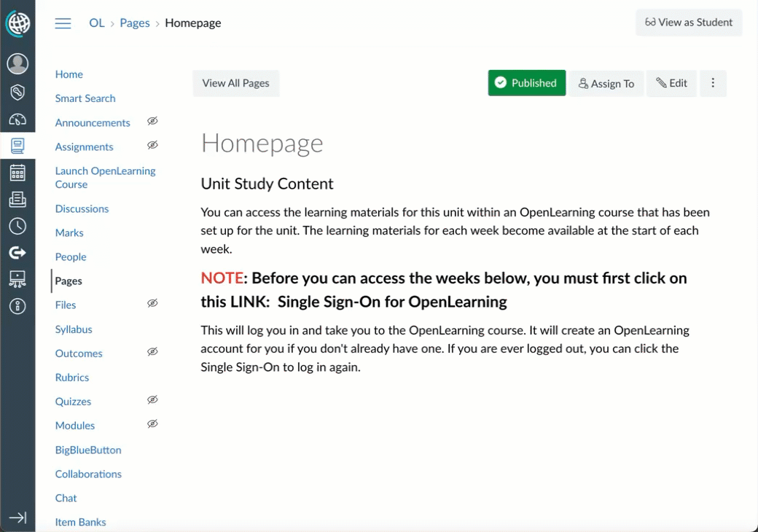Viewport: 758px width, 532px height.
Task: Toggle the hidden eye icon beside Assignments
Action: (152, 145)
